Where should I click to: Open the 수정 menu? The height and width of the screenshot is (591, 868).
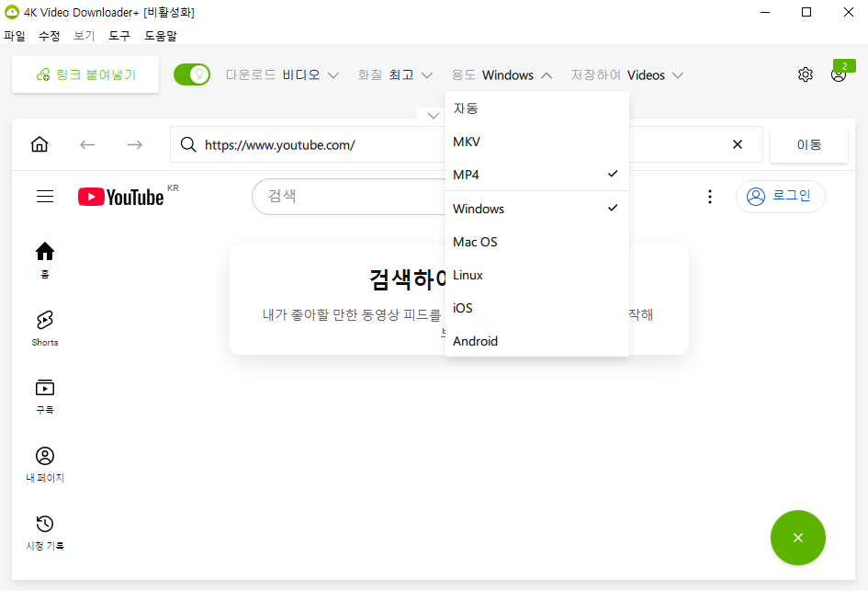pyautogui.click(x=50, y=36)
